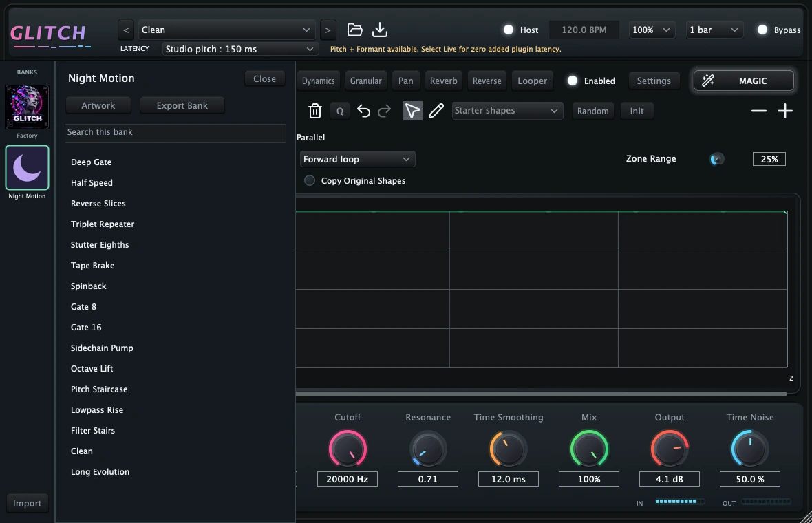Click the Search this bank field

[175, 133]
